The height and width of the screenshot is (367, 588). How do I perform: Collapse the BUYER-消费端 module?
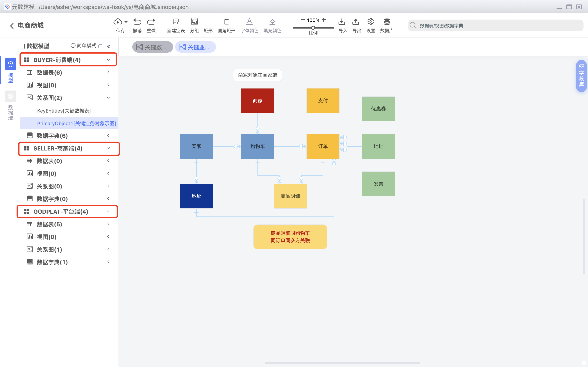pos(108,60)
